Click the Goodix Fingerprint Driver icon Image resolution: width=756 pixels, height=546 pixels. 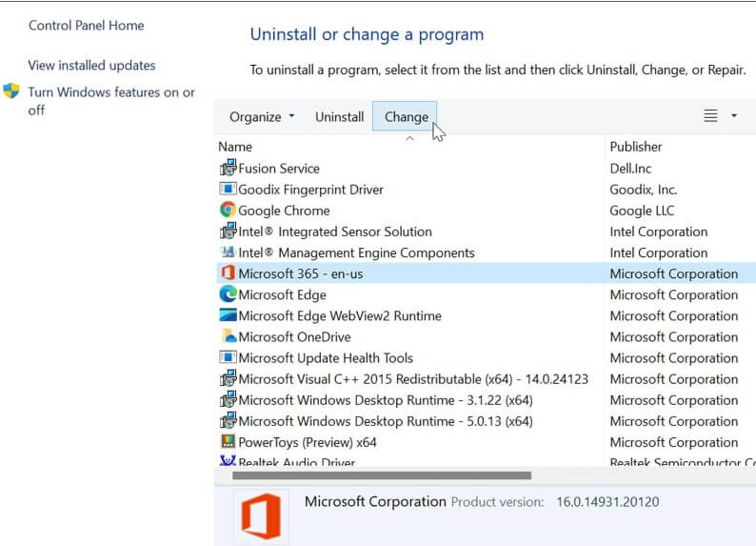pos(229,189)
